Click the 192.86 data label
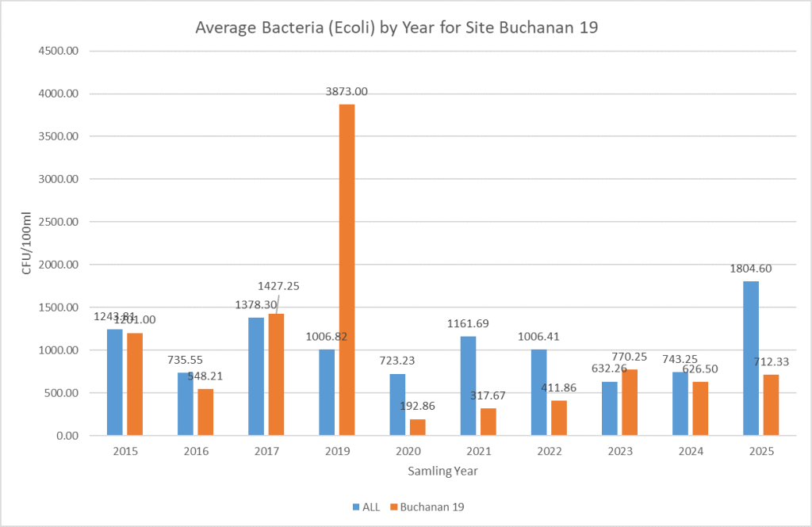812x527 pixels. point(417,406)
